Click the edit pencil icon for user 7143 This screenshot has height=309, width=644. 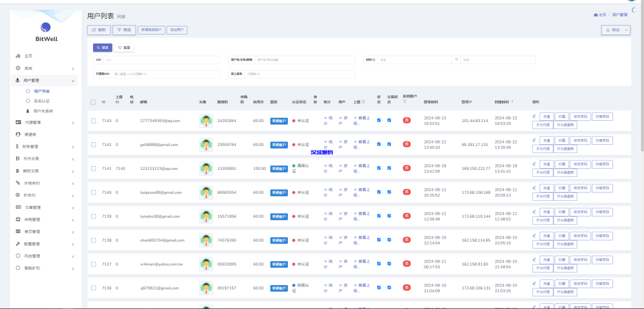(534, 116)
